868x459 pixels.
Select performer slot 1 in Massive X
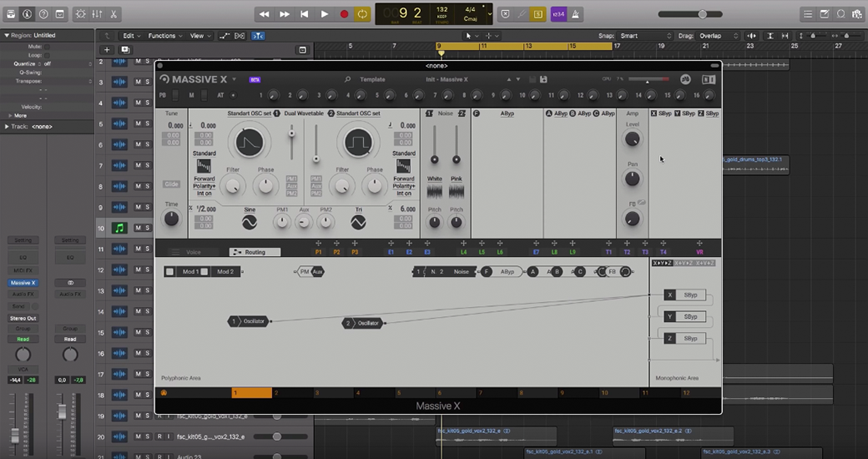[x=252, y=392]
